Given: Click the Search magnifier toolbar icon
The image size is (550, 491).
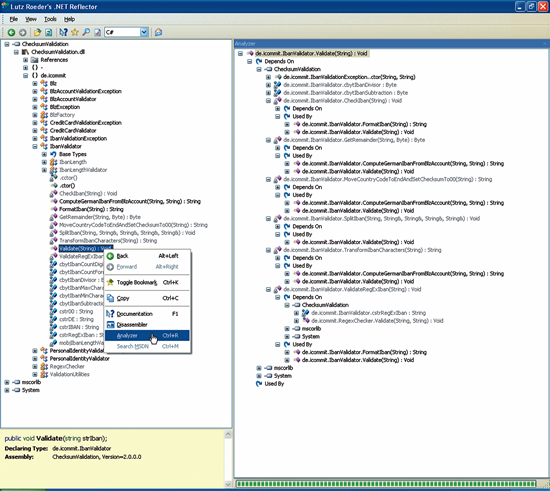Looking at the screenshot, I should coord(86,32).
